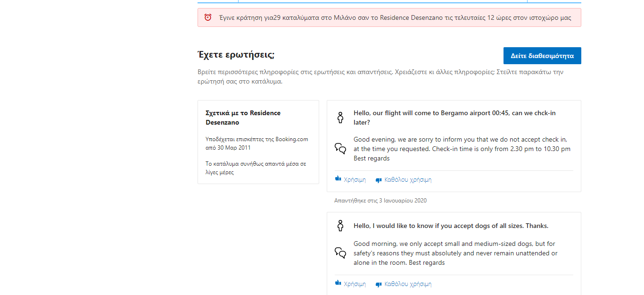
Task: Click the chat bubble icon beside the check-in answer
Action: tap(340, 149)
